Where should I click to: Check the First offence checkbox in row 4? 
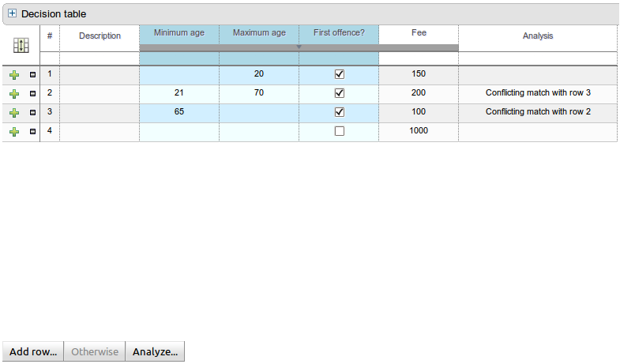[340, 131]
